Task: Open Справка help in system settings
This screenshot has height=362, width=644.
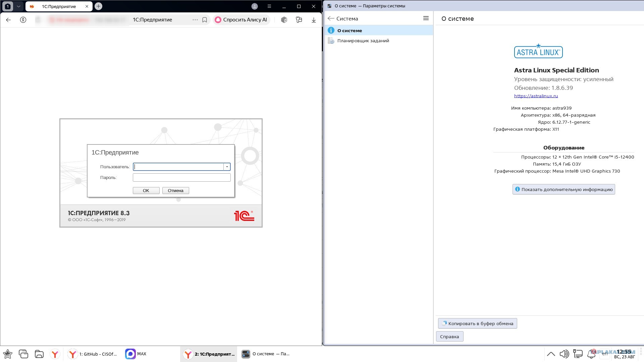Action: coord(449,337)
